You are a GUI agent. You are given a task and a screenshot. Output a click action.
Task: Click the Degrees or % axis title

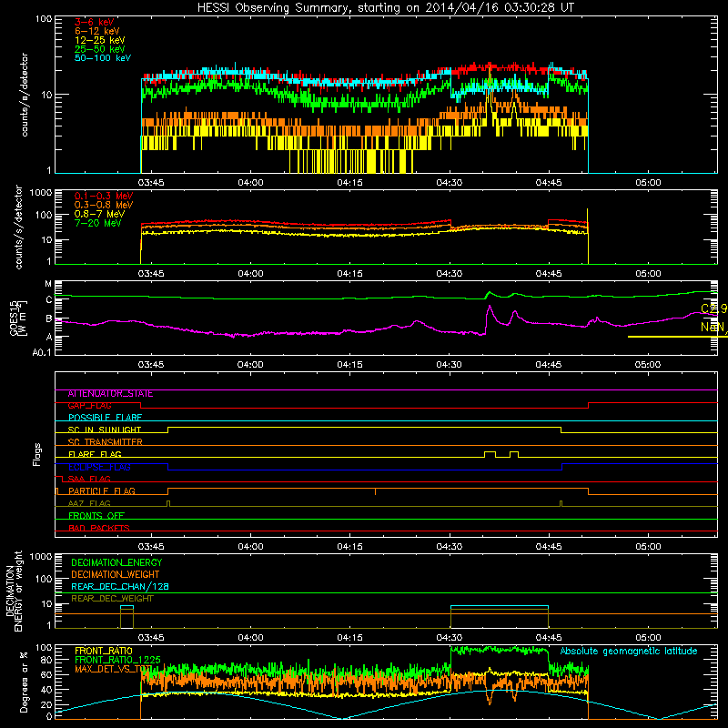[x=24, y=682]
